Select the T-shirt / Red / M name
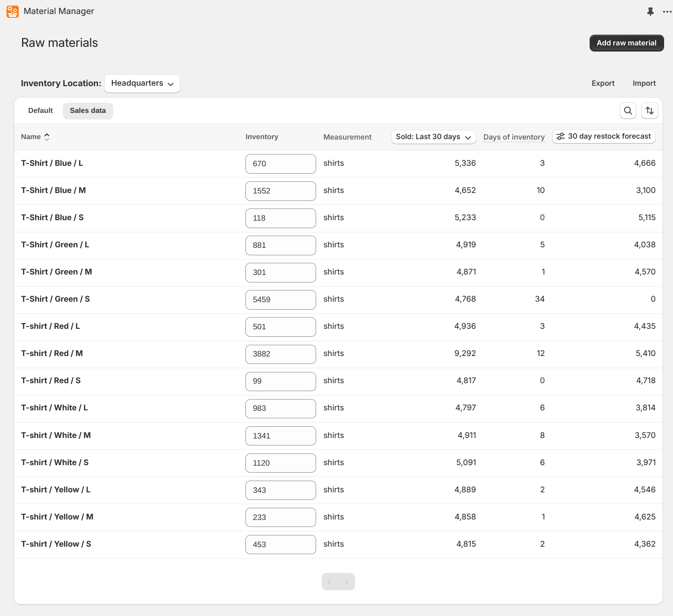 [52, 353]
